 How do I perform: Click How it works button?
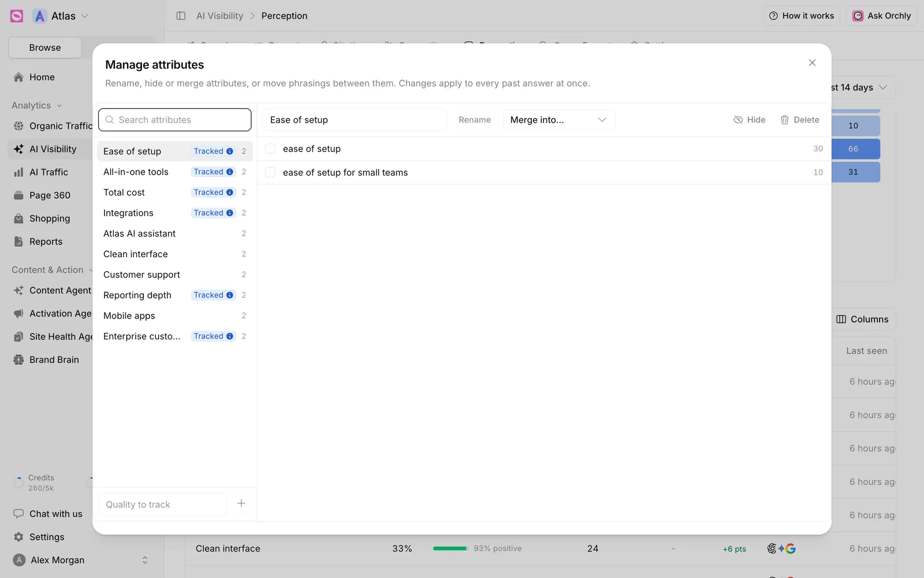(802, 16)
